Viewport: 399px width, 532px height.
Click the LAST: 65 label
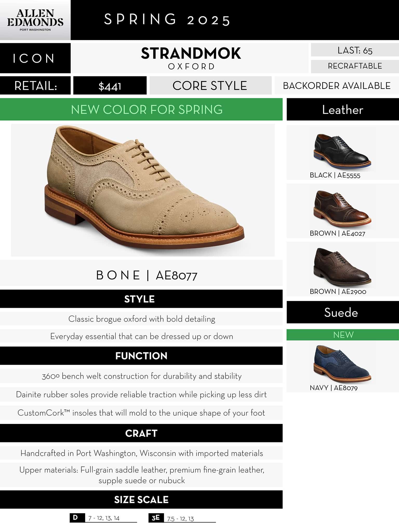355,50
